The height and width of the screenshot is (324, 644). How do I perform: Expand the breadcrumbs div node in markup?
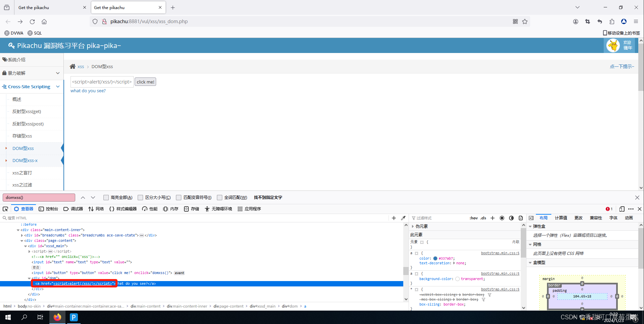point(22,235)
